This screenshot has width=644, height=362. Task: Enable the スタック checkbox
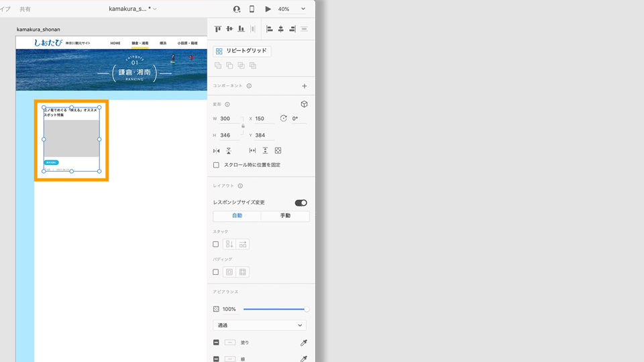[x=215, y=244]
